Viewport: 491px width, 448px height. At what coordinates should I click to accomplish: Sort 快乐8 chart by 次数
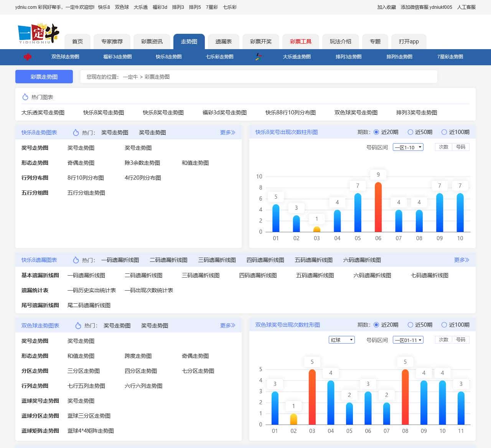[x=443, y=147]
